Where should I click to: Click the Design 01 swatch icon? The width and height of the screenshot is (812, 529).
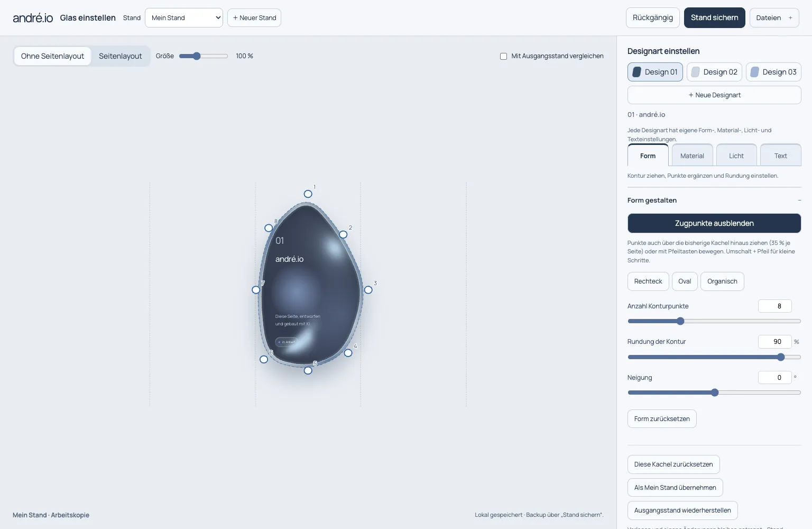coord(637,72)
